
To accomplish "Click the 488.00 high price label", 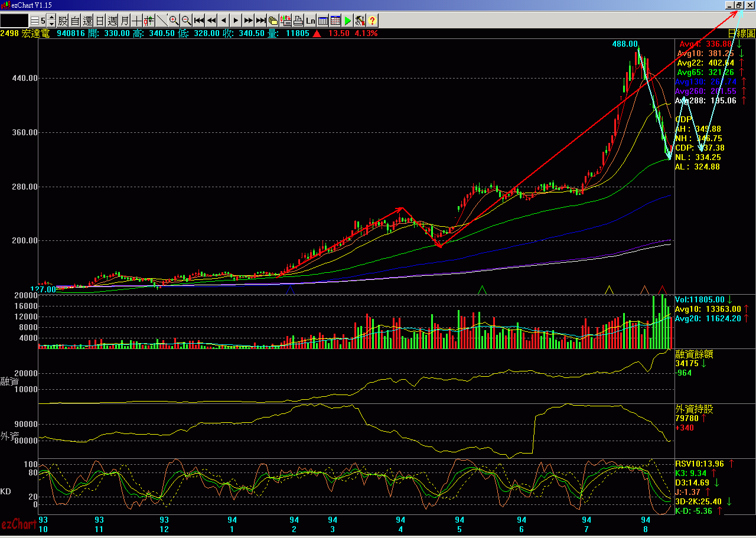I will point(625,44).
